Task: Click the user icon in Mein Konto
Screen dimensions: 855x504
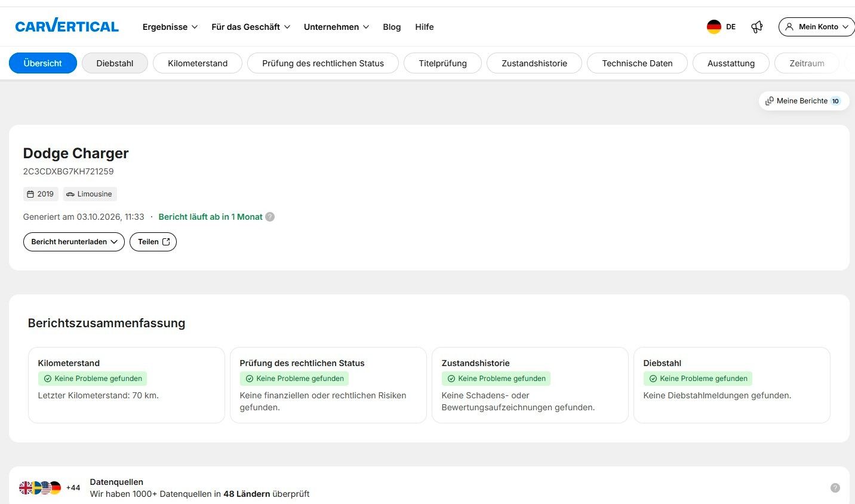Action: 789,27
